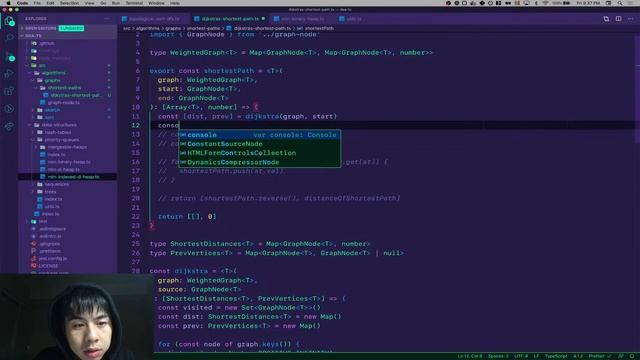Click the Ln/Col cursor position in status bar

point(469,356)
